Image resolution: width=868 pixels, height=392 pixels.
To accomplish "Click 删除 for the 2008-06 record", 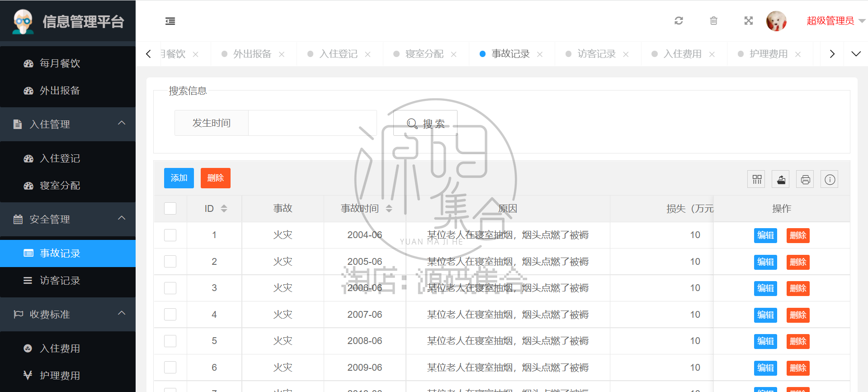I will (798, 341).
